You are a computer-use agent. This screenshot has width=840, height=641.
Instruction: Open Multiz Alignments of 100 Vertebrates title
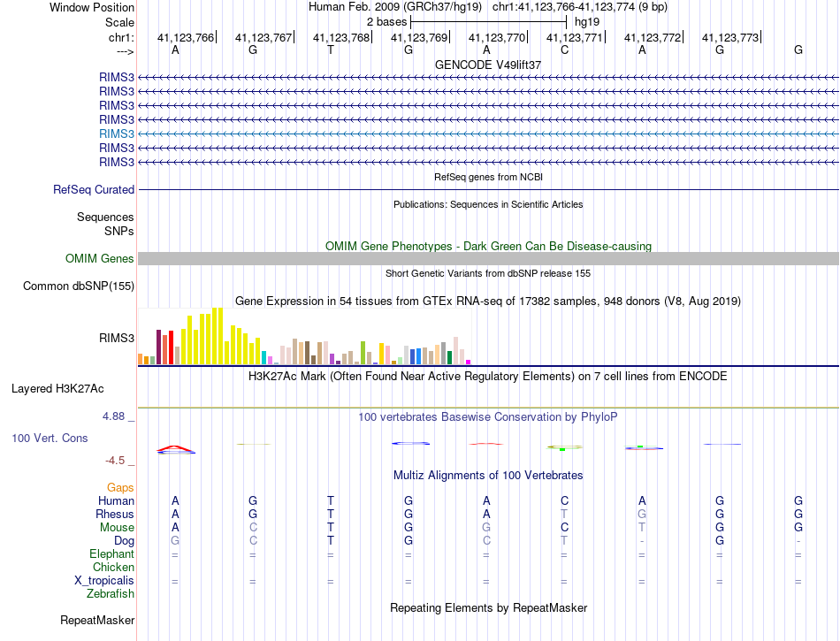pyautogui.click(x=488, y=475)
